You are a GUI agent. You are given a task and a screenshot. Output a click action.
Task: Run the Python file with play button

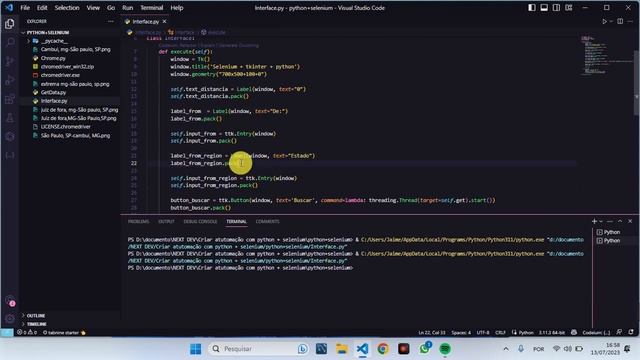(x=604, y=21)
